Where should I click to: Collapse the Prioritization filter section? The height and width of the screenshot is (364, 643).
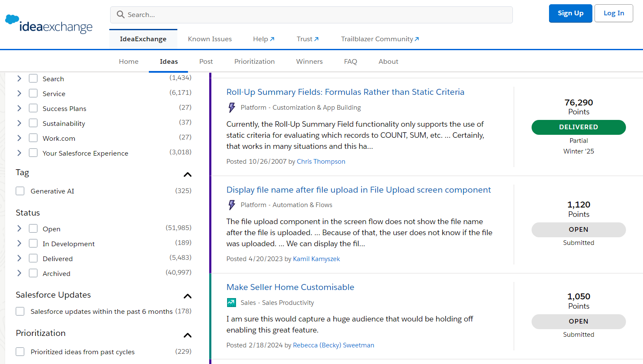pyautogui.click(x=188, y=335)
